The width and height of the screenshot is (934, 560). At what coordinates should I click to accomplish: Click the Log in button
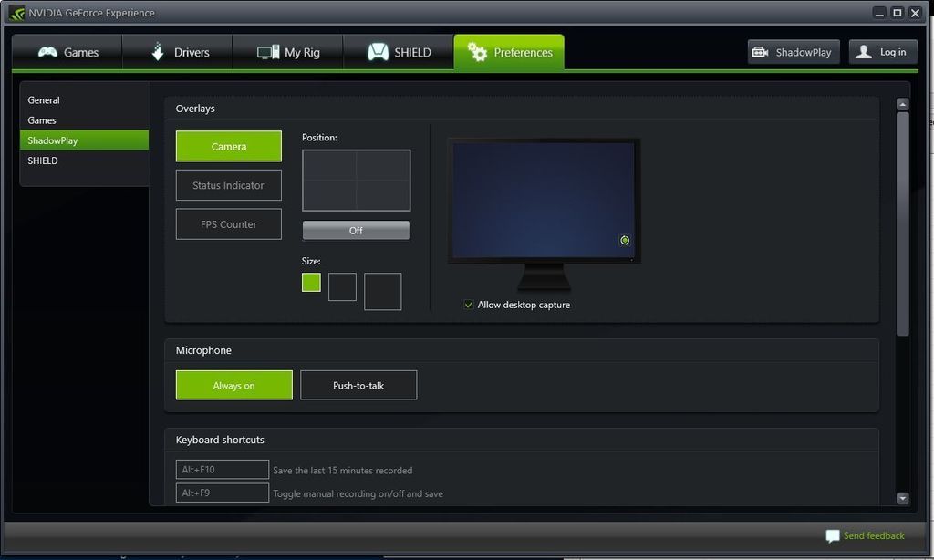883,52
